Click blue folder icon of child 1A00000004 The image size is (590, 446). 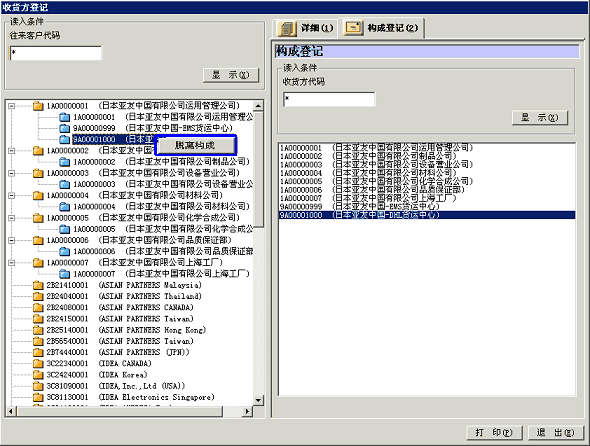pos(65,206)
